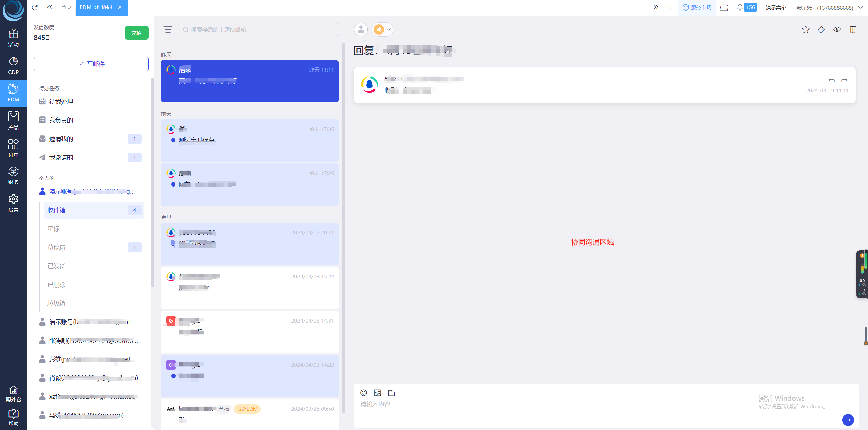Toggle the conversation list filter menu icon
The height and width of the screenshot is (430, 868).
point(168,30)
